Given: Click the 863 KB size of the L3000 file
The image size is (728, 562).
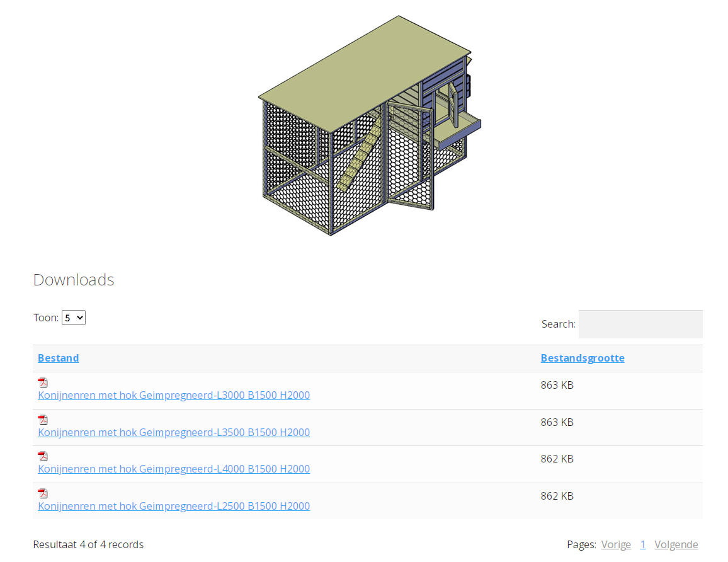Looking at the screenshot, I should point(557,385).
